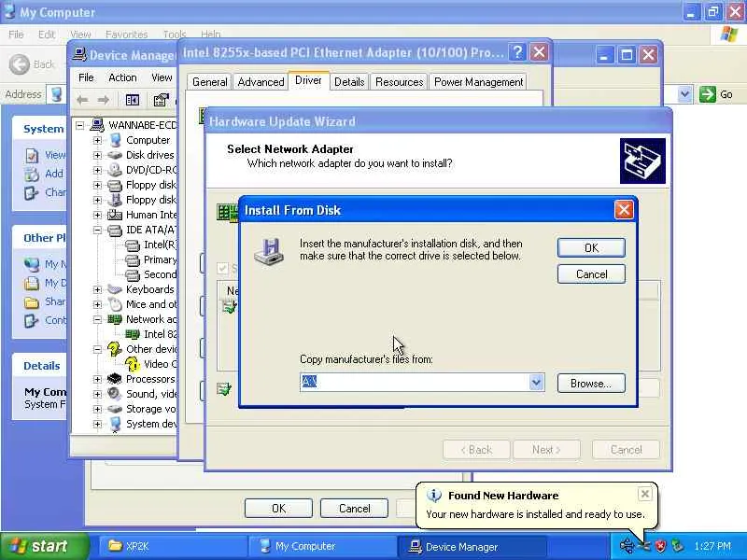
Task: Collapse the IDE ATA/ATAPI node
Action: tap(97, 230)
